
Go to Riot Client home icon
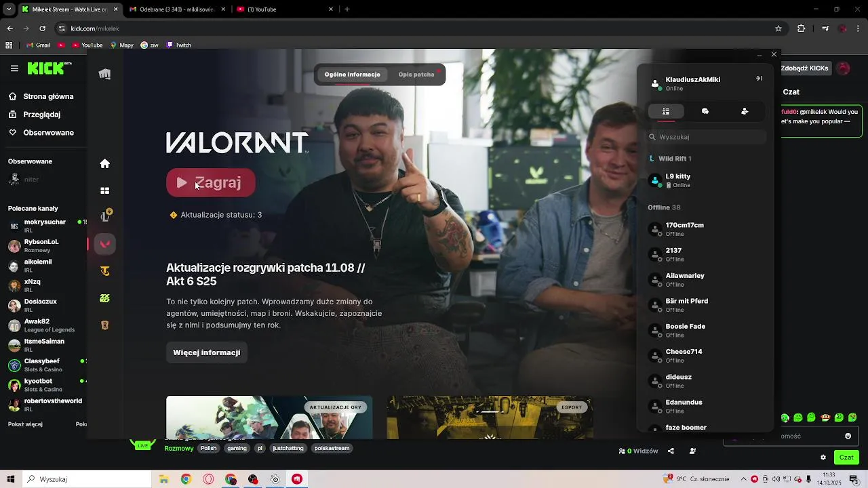[x=104, y=163]
